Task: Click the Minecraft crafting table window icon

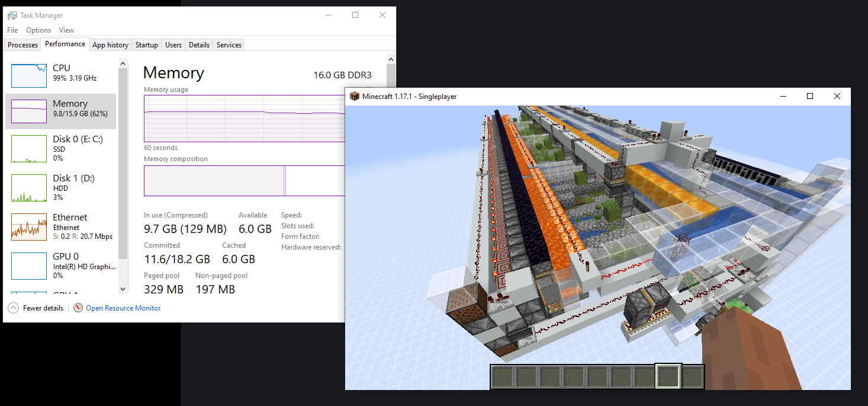Action: pyautogui.click(x=354, y=97)
